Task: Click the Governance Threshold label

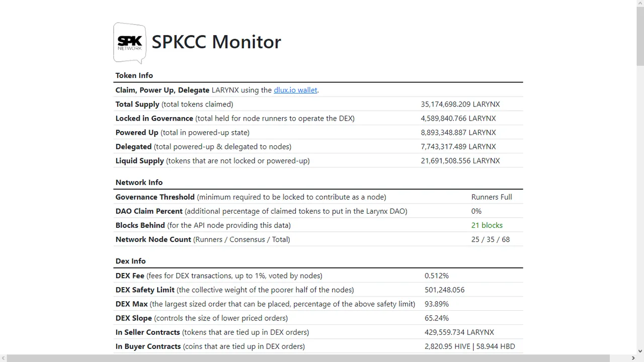Action: tap(155, 197)
